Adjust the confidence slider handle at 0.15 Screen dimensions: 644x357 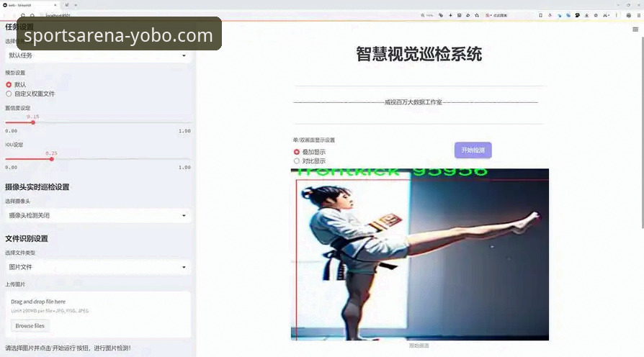(x=33, y=122)
